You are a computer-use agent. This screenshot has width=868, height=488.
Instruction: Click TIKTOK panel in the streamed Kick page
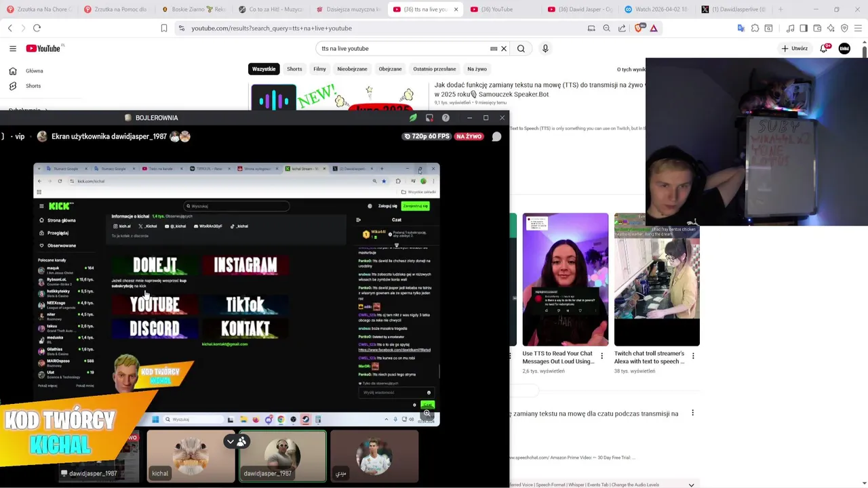coord(245,305)
